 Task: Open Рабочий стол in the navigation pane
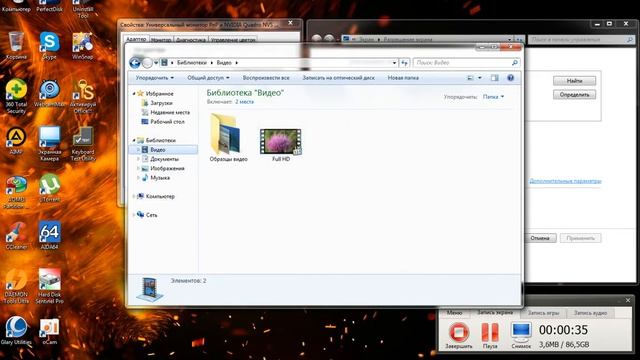(167, 122)
